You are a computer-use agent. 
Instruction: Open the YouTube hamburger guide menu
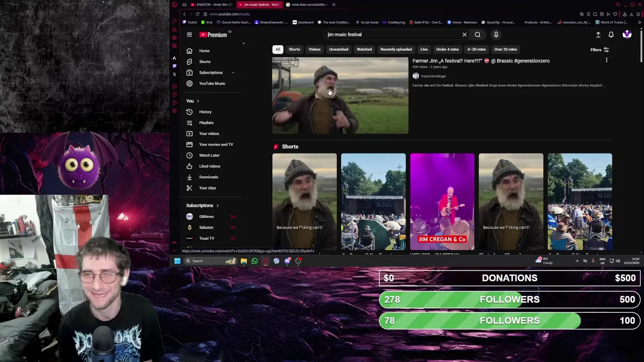point(189,35)
